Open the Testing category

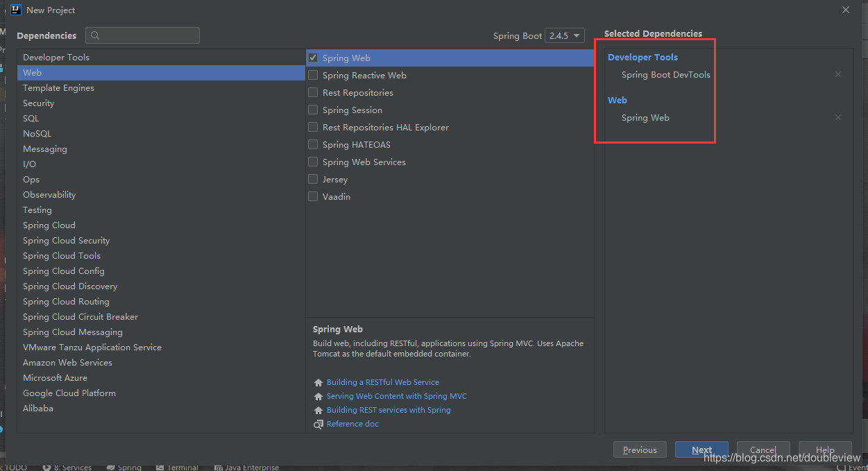click(161, 210)
